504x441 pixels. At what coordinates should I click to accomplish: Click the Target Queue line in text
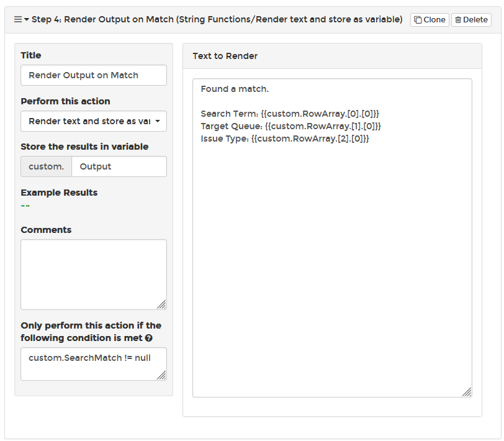pyautogui.click(x=291, y=126)
